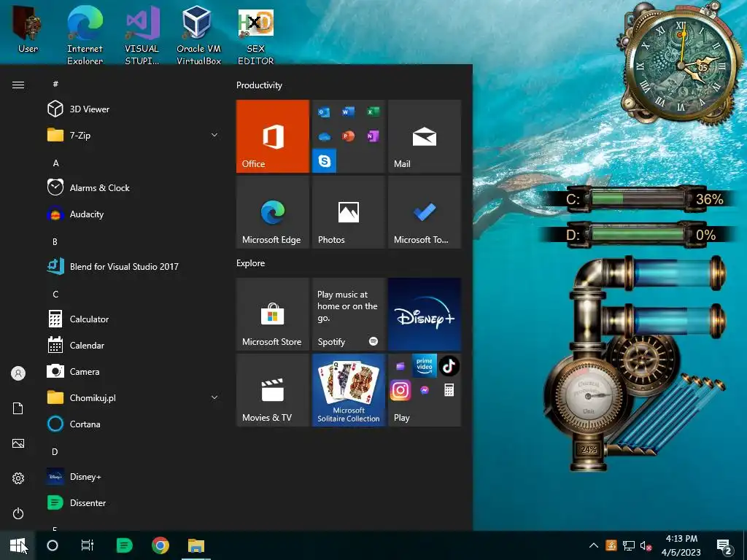
Task: Select the Oracle VM VirtualBox desktop shortcut
Action: tap(198, 34)
